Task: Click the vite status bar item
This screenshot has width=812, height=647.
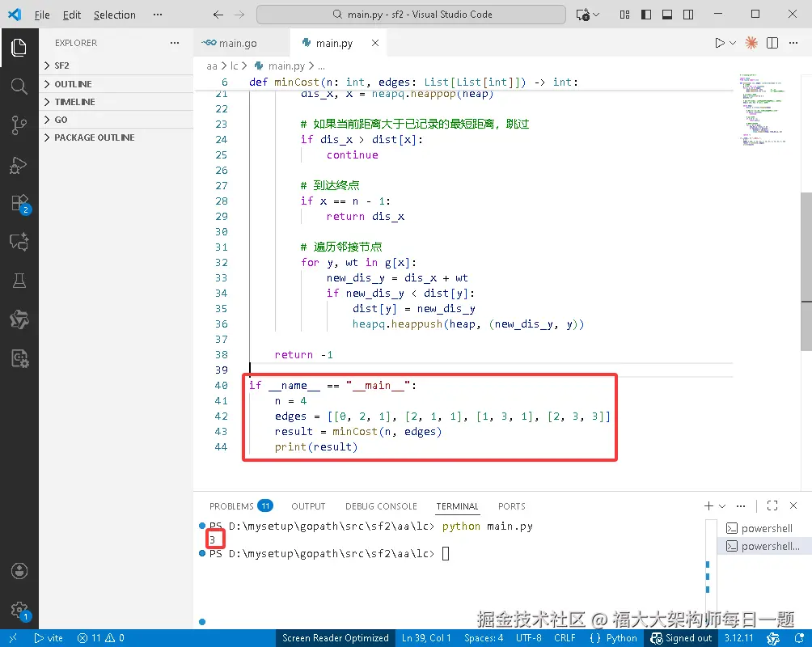Action: tap(49, 638)
